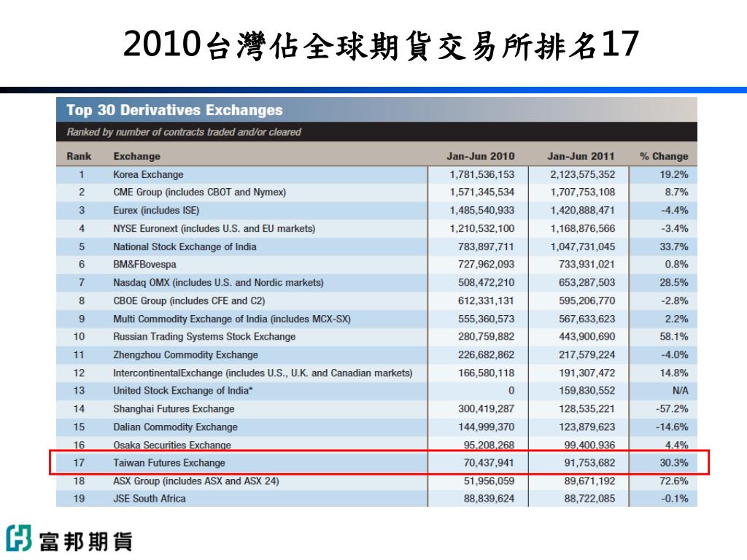
Task: Select 'Shanghai Futures Exchange'
Action: (x=174, y=408)
